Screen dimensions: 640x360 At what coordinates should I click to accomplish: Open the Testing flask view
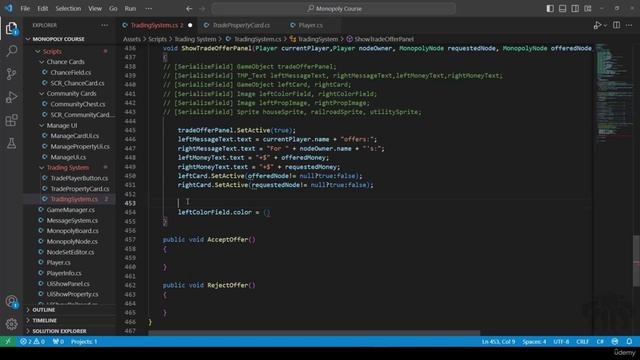click(x=11, y=143)
